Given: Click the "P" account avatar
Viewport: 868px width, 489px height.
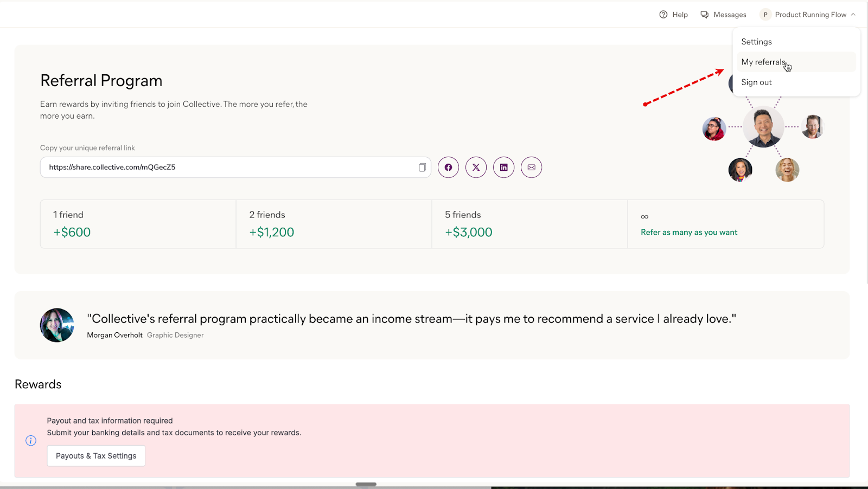Looking at the screenshot, I should point(765,14).
